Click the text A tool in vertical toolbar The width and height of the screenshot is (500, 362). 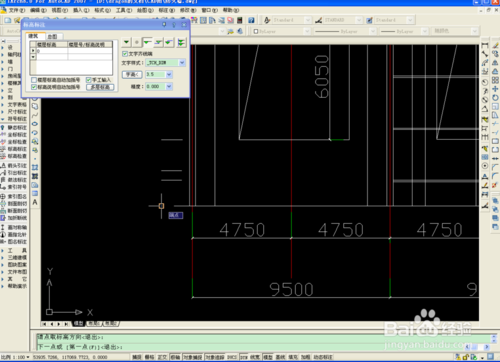tap(35, 202)
